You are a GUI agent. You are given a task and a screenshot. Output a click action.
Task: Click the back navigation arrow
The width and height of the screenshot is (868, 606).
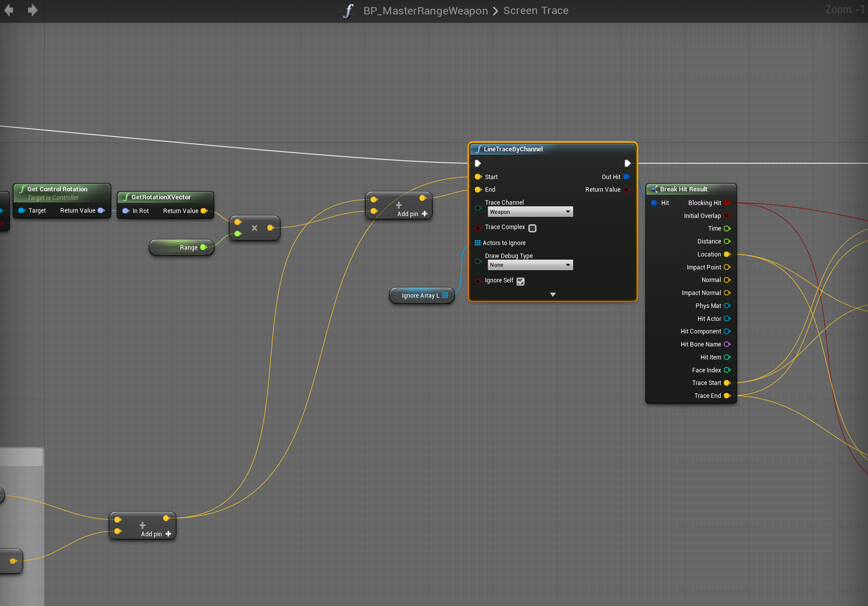tap(9, 10)
